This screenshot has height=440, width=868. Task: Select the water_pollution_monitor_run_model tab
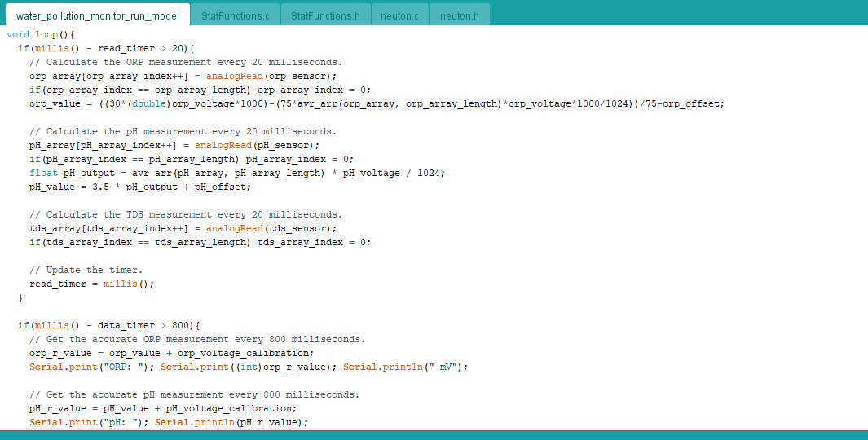97,15
